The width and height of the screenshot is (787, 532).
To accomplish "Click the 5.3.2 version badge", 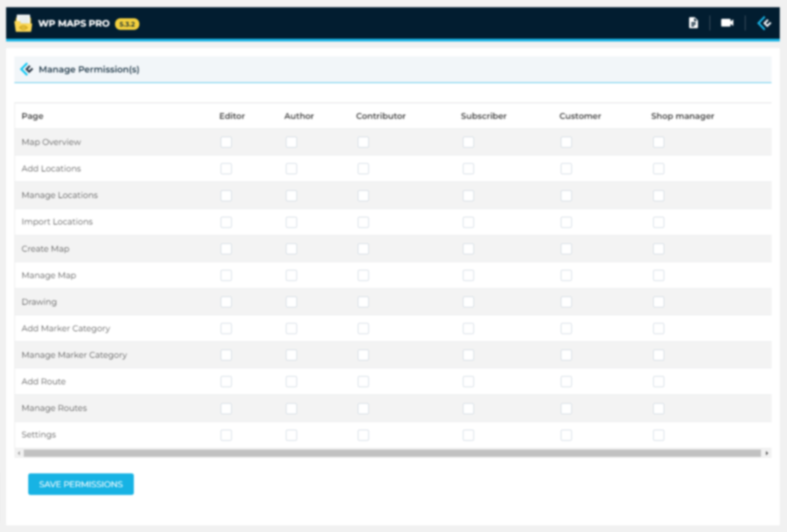I will coord(127,24).
